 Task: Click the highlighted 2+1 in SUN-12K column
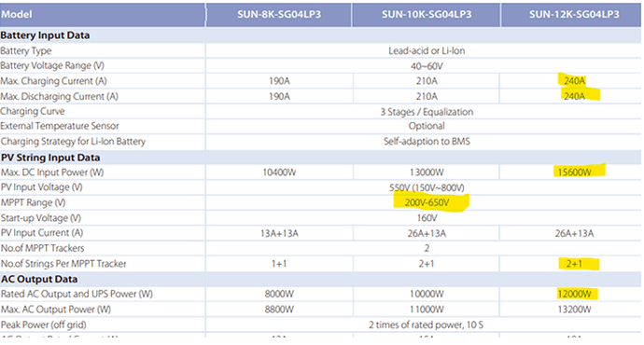574,263
